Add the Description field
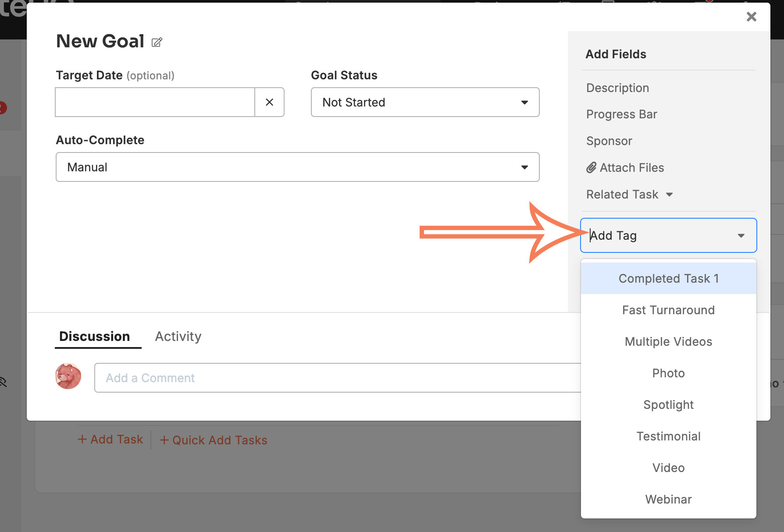Image resolution: width=784 pixels, height=532 pixels. click(x=617, y=88)
